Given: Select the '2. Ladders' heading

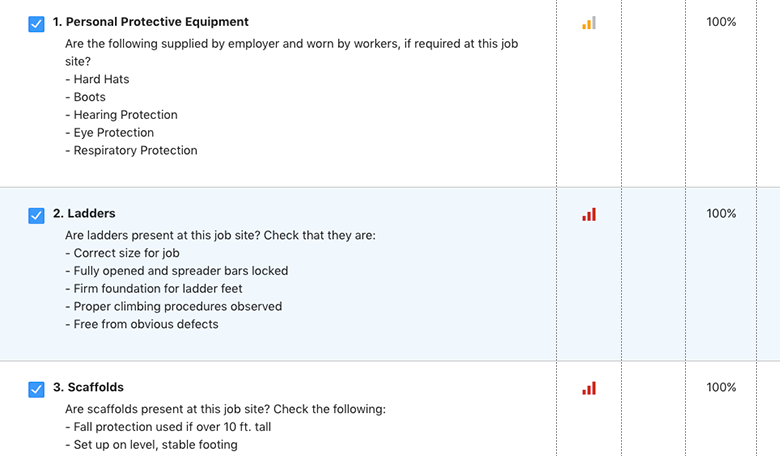Looking at the screenshot, I should (x=84, y=214).
